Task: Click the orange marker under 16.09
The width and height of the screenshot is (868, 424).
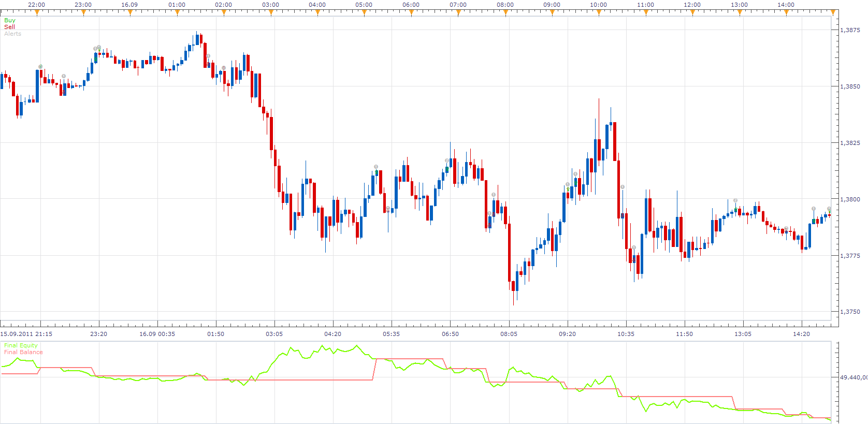Action: (130, 12)
